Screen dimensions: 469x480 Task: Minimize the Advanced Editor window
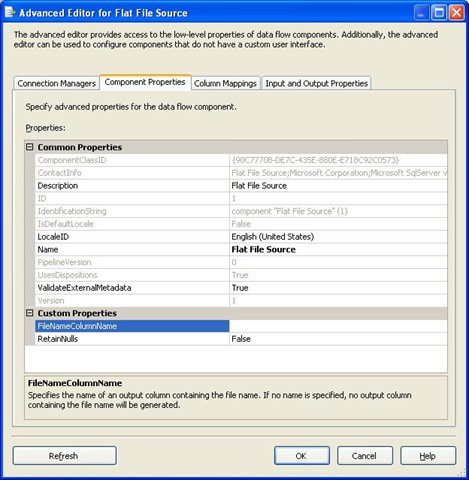tap(421, 13)
